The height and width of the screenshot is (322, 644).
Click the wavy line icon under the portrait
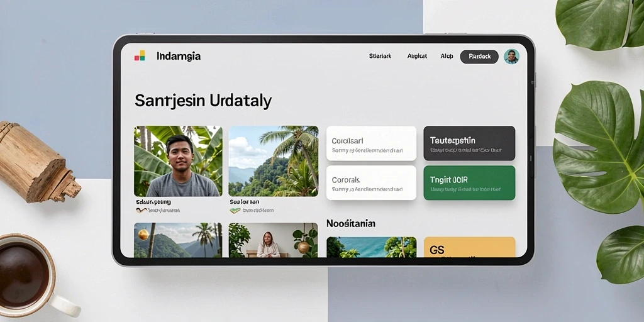tap(141, 210)
